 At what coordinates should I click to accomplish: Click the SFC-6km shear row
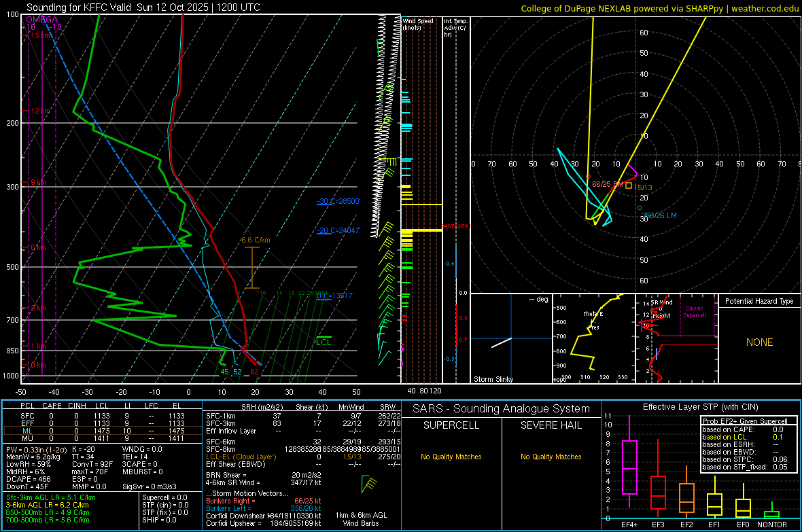(303, 442)
